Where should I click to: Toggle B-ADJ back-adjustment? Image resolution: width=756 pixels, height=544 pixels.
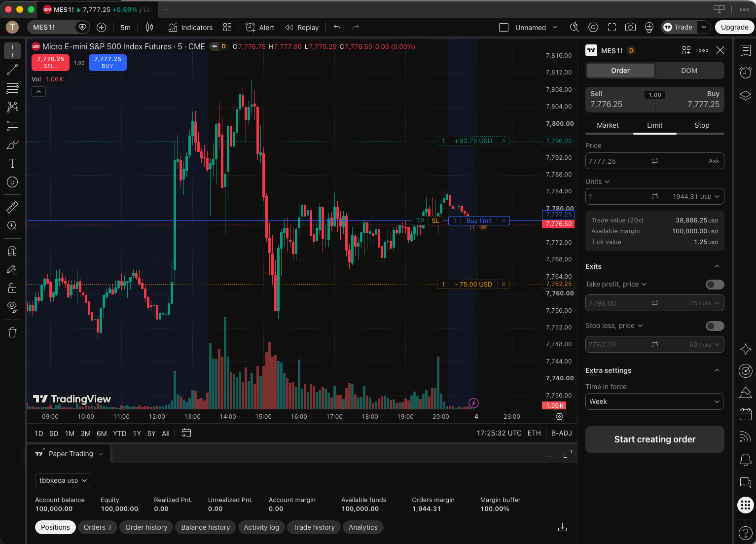pyautogui.click(x=561, y=433)
